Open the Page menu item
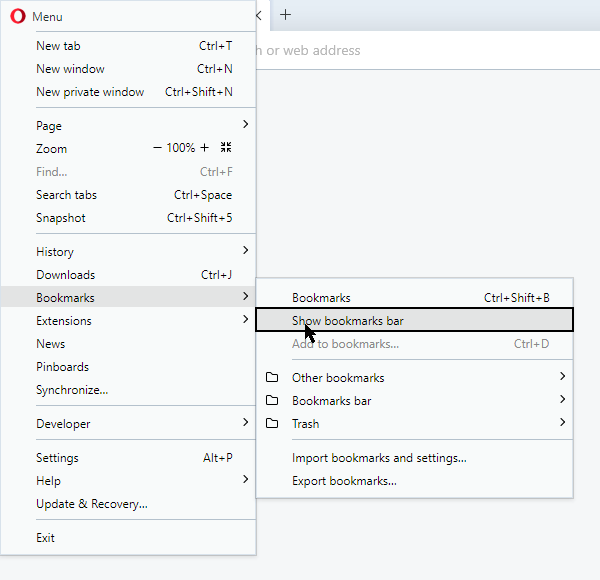600x580 pixels. pos(128,125)
